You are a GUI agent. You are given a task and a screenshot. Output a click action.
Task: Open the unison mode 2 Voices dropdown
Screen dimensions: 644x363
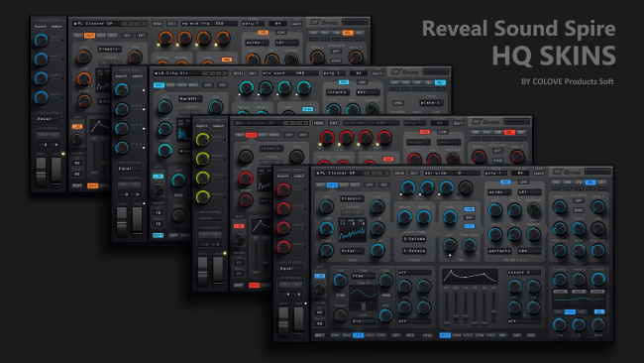414,239
